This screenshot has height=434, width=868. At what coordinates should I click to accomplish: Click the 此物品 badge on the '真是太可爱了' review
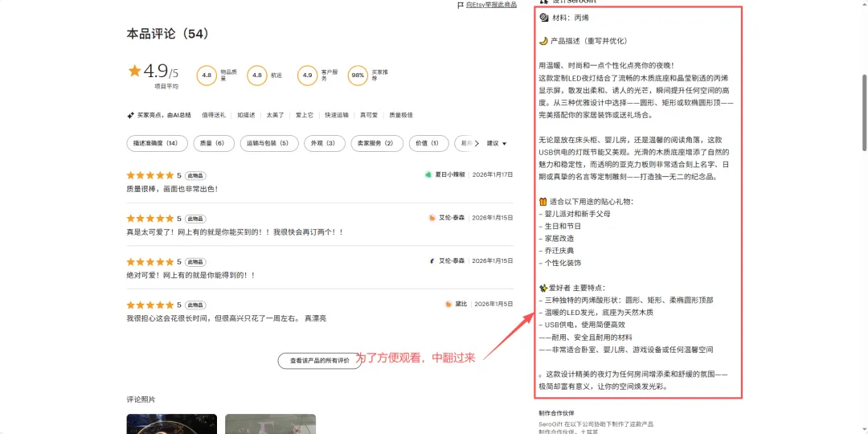(195, 219)
